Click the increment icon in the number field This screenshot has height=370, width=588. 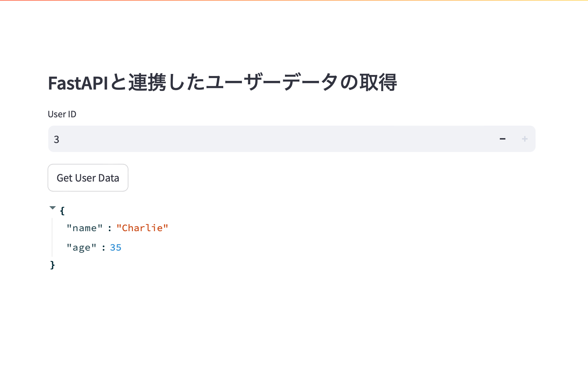point(524,139)
